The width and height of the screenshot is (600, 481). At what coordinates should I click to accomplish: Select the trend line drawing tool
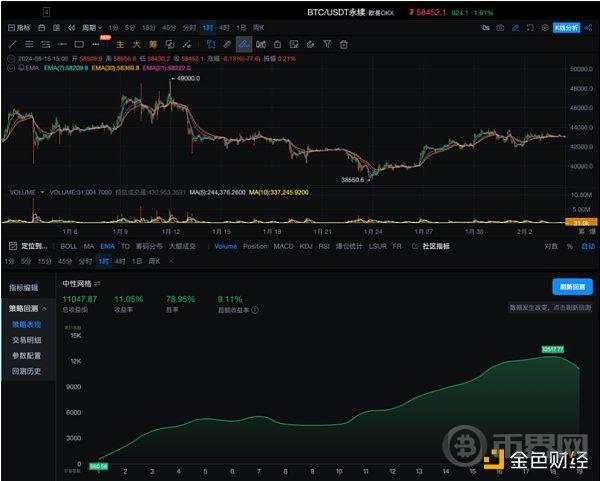pyautogui.click(x=13, y=44)
